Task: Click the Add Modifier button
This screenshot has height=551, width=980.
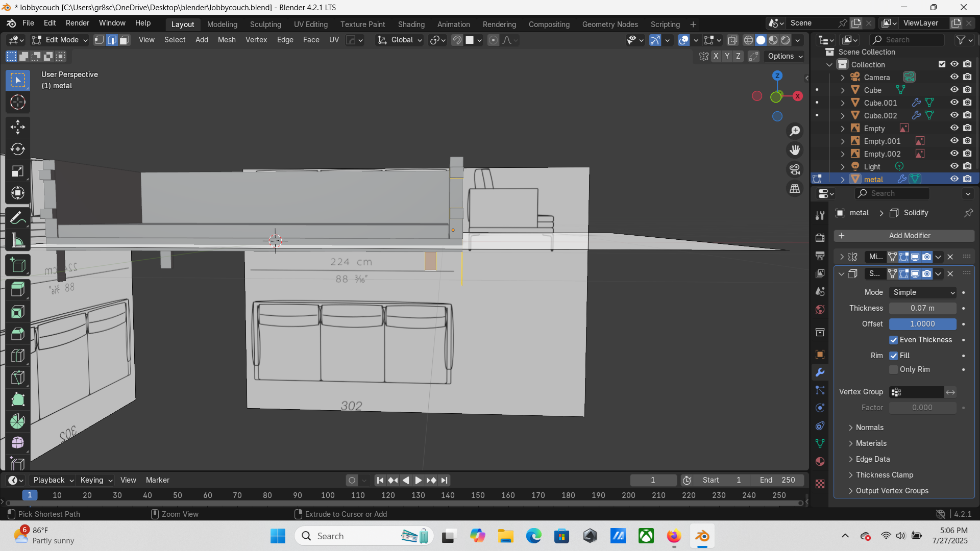Action: pos(904,236)
